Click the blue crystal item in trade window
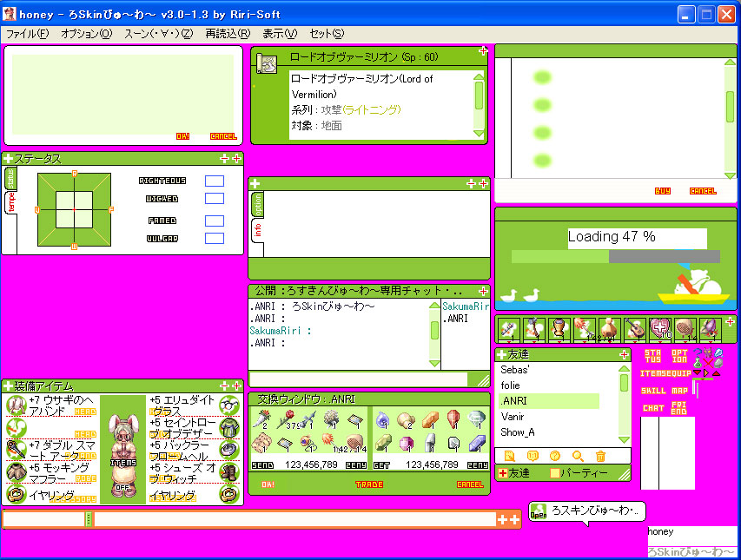 coord(476,443)
